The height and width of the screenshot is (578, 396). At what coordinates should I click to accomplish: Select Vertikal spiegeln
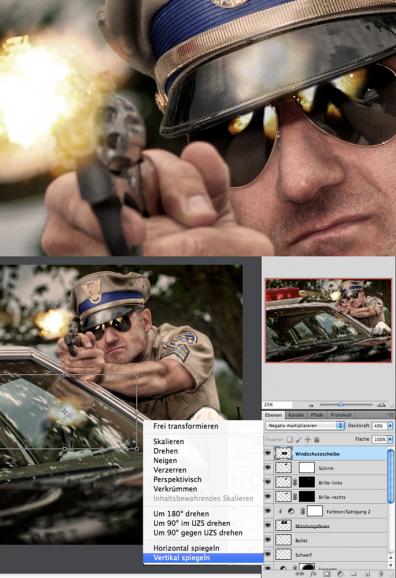203,558
